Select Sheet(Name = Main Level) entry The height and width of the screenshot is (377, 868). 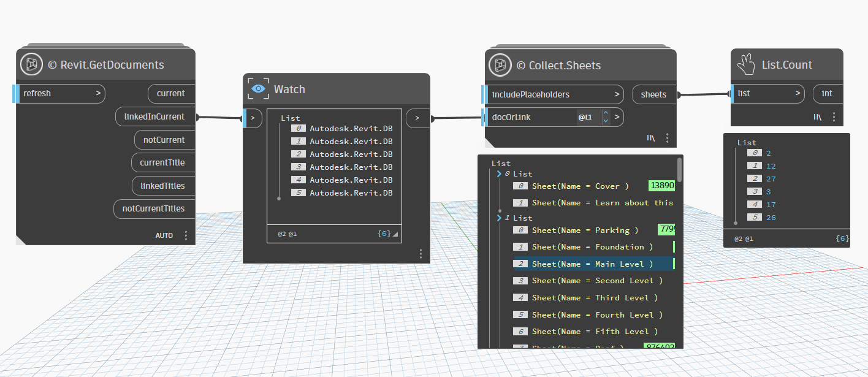point(592,264)
